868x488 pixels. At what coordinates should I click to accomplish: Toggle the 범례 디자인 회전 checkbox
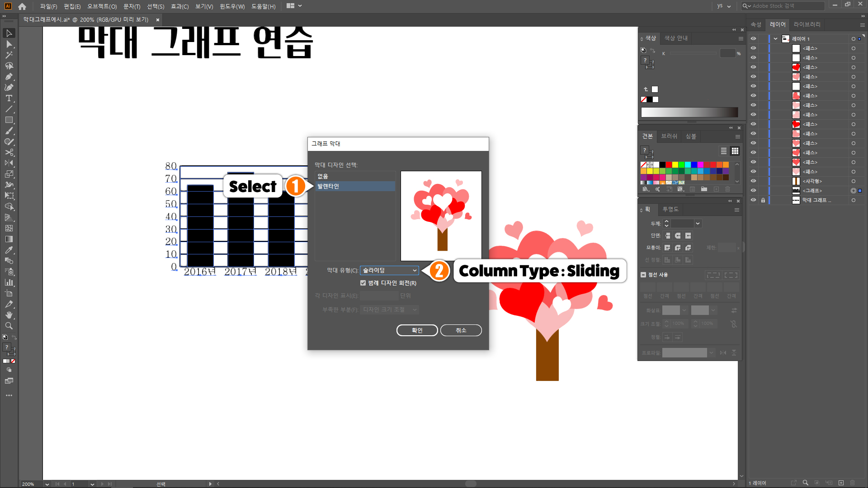[363, 283]
